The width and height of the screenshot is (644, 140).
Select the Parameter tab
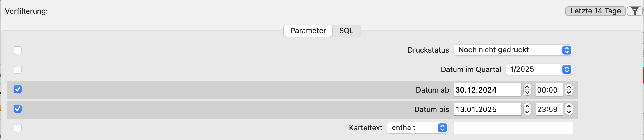[308, 31]
